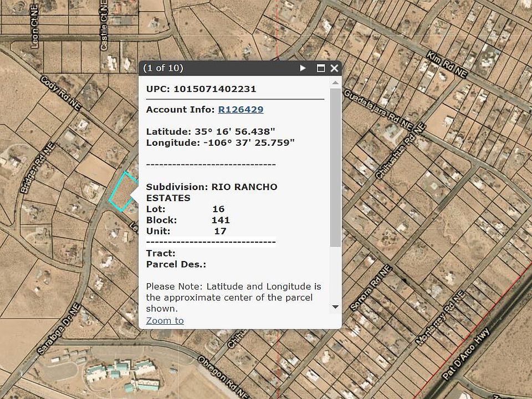The height and width of the screenshot is (399, 532).
Task: Click the Obregon Rd NE road label
Action: (x=223, y=377)
